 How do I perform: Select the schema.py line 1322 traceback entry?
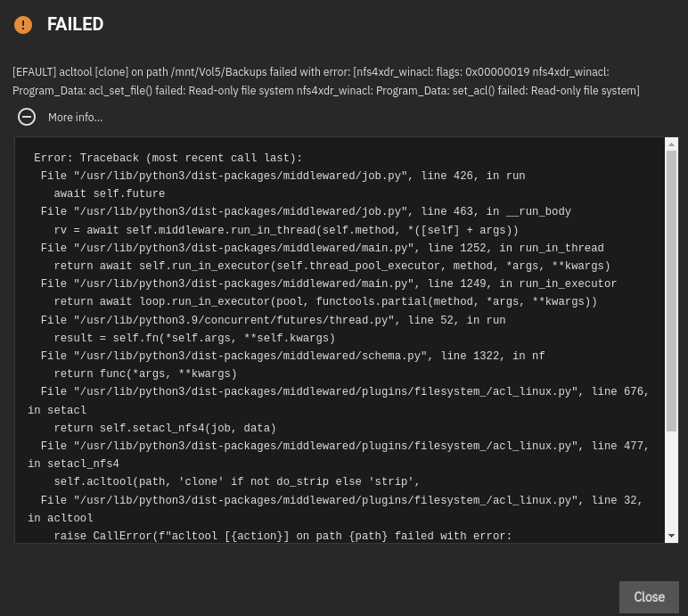(292, 356)
